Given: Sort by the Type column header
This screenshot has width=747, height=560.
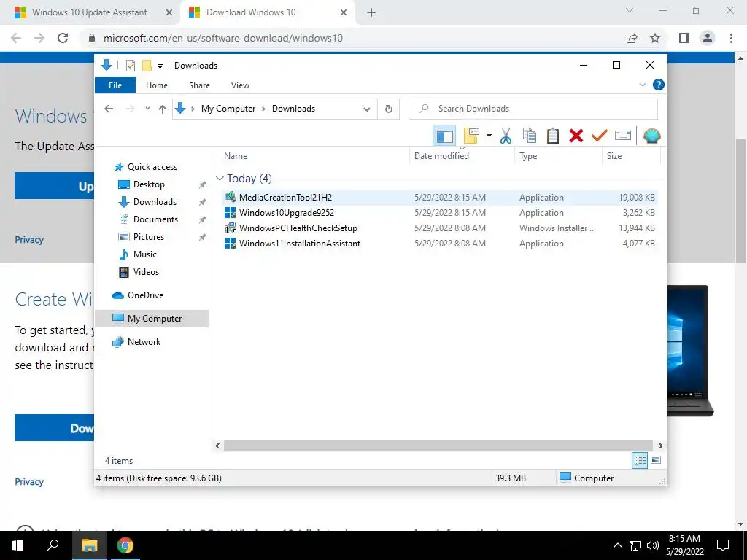Looking at the screenshot, I should (x=558, y=156).
